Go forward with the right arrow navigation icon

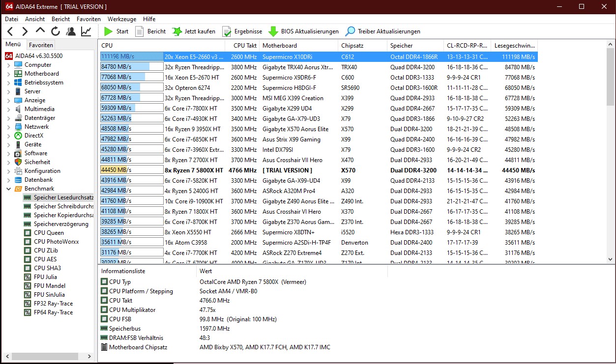pyautogui.click(x=25, y=31)
